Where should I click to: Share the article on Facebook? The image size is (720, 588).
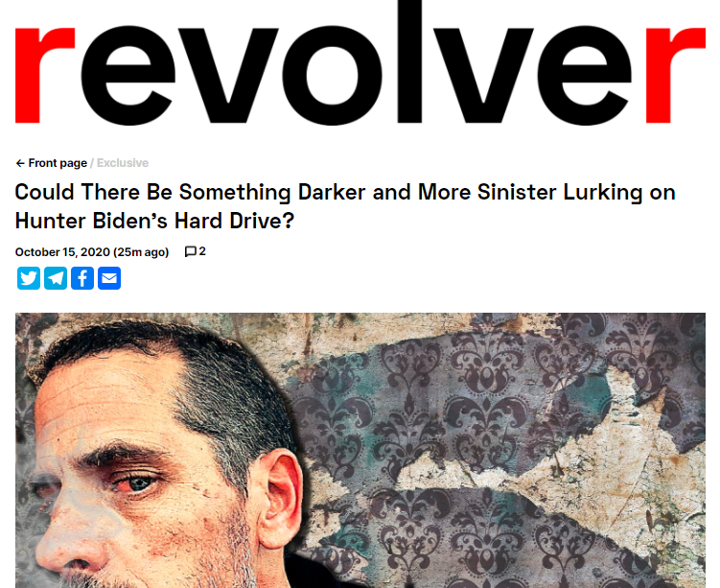pyautogui.click(x=82, y=278)
